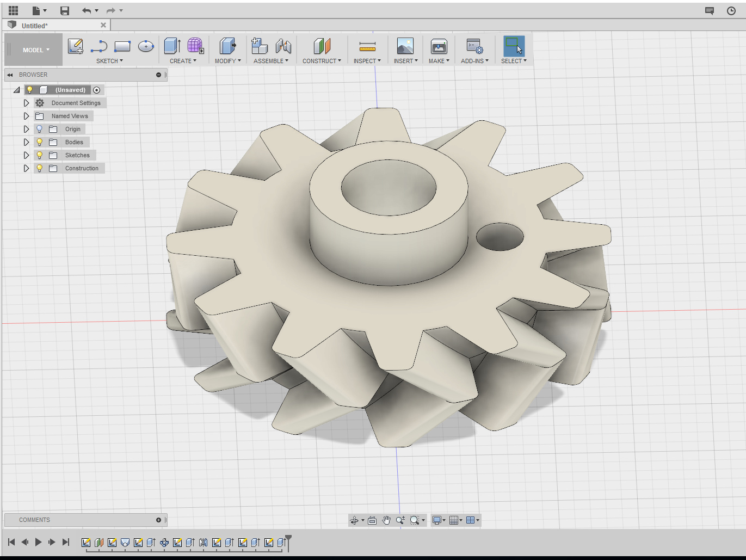Open the CREATE menu
Screen dimensions: 746x560
pos(183,61)
